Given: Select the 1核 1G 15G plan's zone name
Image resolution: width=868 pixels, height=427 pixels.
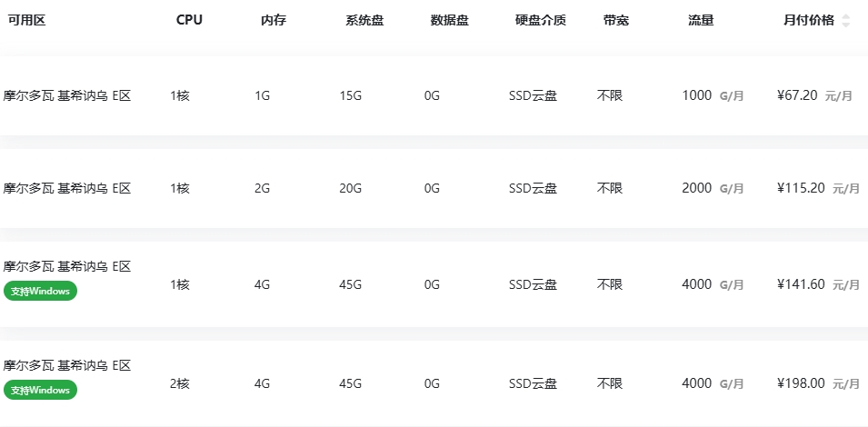Looking at the screenshot, I should point(67,95).
